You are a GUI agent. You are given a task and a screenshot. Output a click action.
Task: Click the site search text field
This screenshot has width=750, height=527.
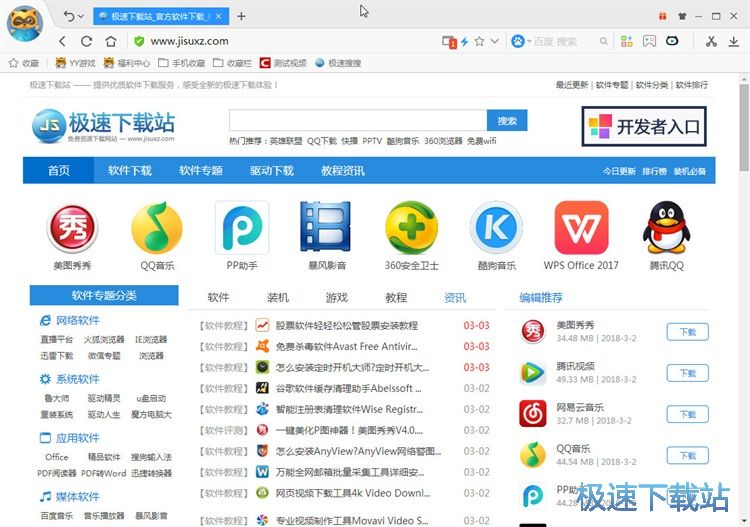[358, 120]
